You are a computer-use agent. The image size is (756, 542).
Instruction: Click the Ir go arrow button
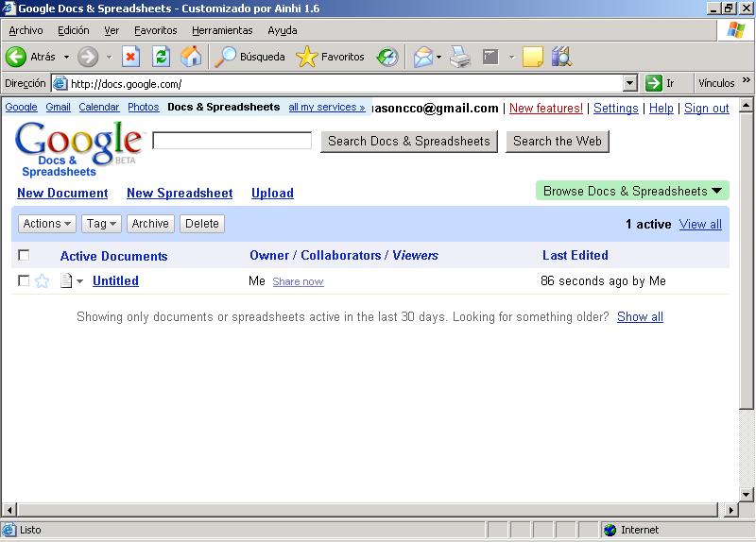coord(653,83)
